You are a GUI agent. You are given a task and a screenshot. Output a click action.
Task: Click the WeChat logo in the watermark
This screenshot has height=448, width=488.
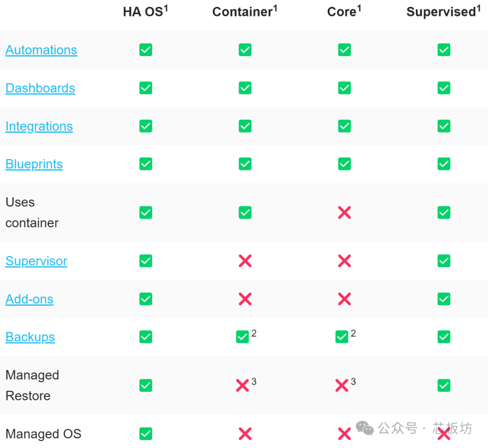click(365, 428)
